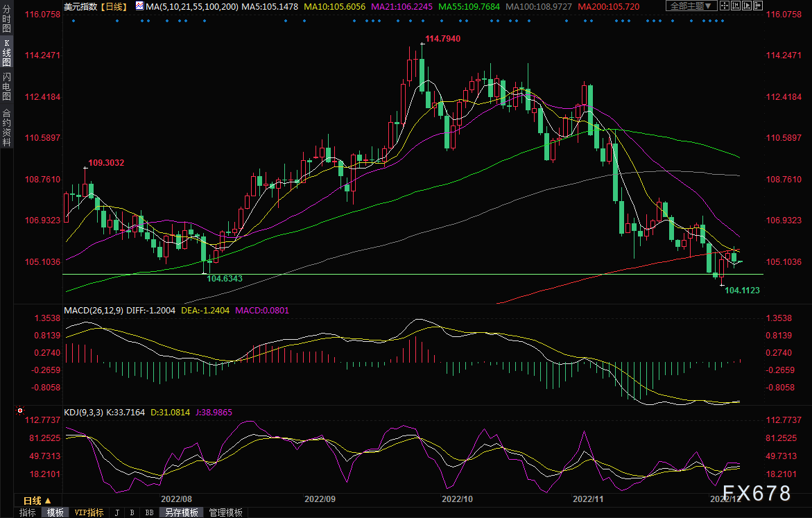Click the K:33.7164 value
This screenshot has height=518, width=812.
[x=126, y=413]
